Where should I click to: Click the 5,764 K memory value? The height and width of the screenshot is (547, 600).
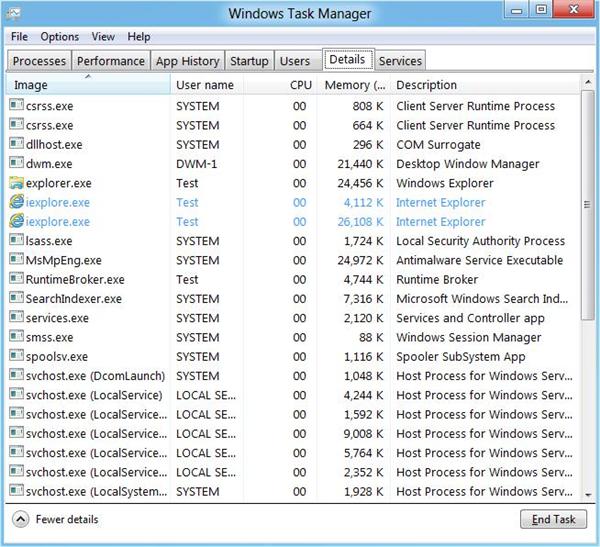click(364, 453)
